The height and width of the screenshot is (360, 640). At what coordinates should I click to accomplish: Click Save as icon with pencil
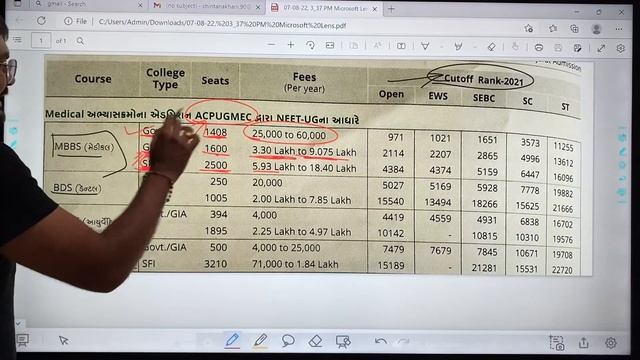tap(577, 48)
